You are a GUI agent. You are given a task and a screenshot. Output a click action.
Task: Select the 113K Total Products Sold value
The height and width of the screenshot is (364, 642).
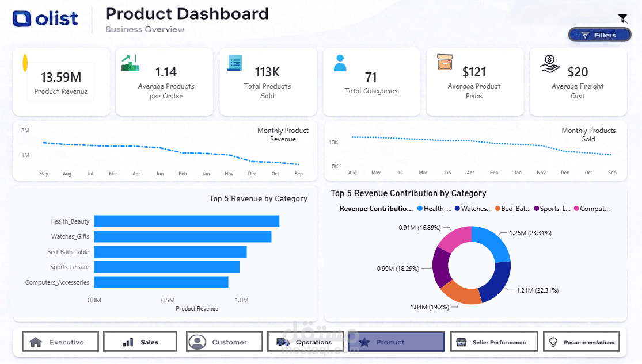coord(267,72)
